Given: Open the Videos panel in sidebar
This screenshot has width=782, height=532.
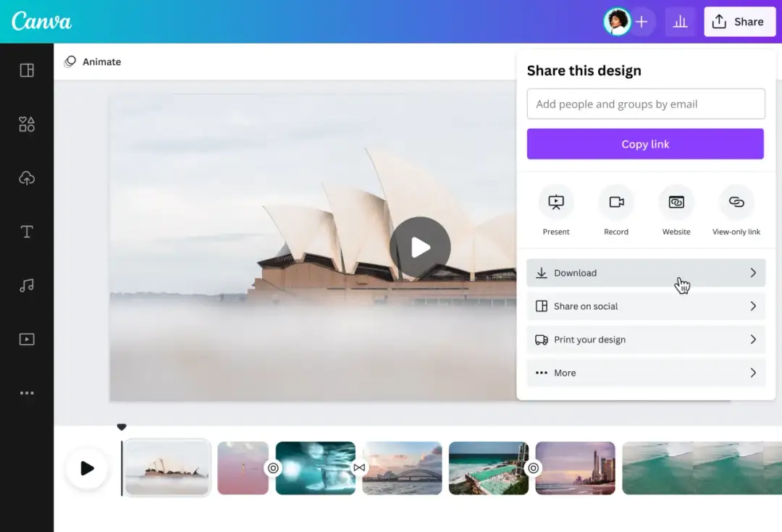Looking at the screenshot, I should tap(27, 339).
